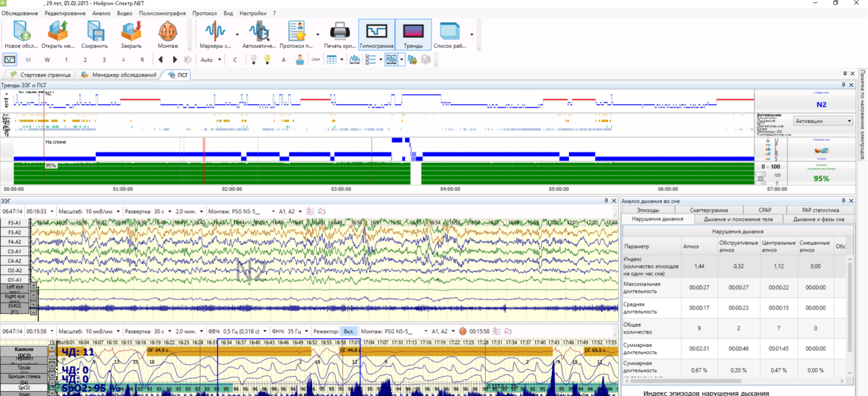Open the Настройки menu
This screenshot has height=396, width=868.
coord(253,13)
